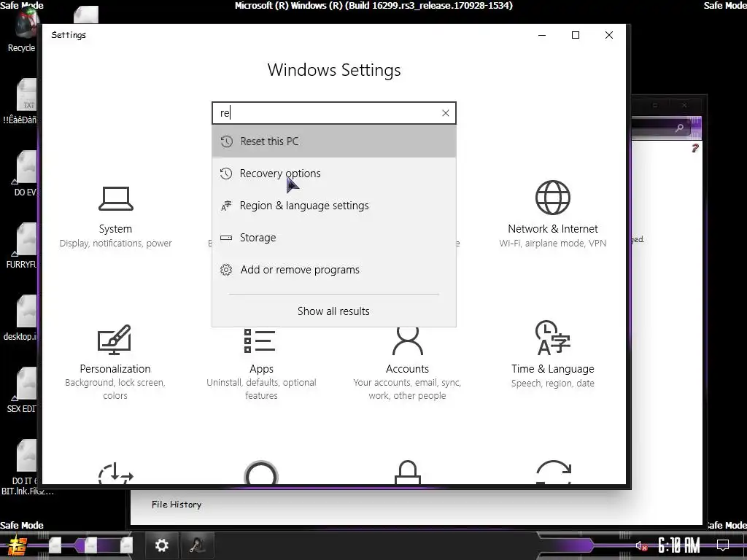Screen dimensions: 747x560
Task: Select the desktop.ini file icon
Action: (21, 318)
